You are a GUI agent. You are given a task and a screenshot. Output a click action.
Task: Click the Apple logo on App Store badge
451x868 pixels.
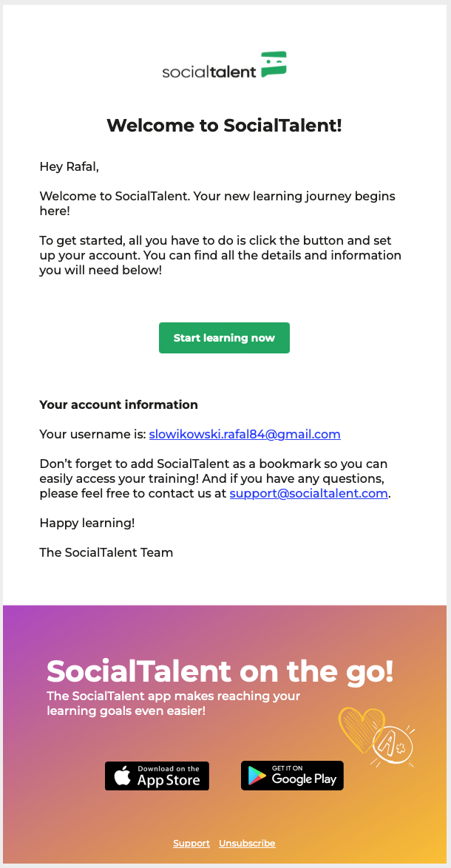pyautogui.click(x=121, y=776)
